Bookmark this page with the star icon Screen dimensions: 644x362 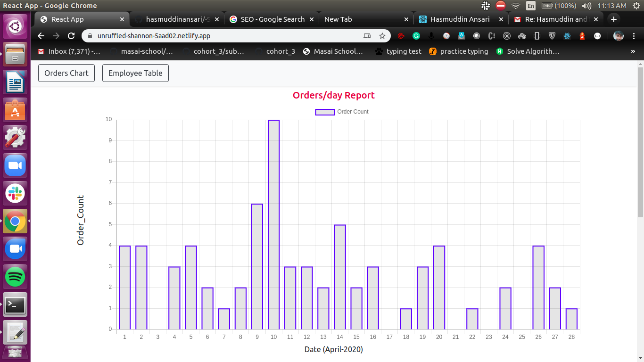pos(382,36)
